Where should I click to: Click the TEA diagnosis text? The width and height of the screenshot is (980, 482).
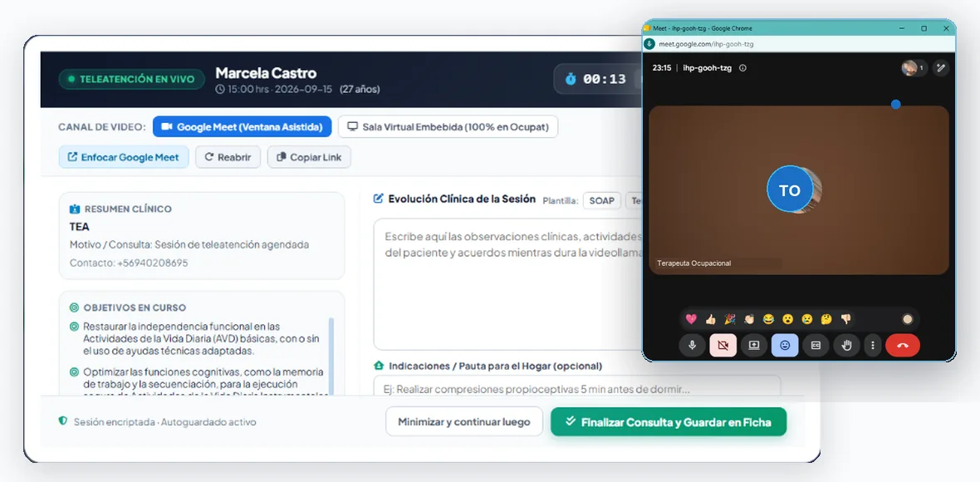point(80,226)
